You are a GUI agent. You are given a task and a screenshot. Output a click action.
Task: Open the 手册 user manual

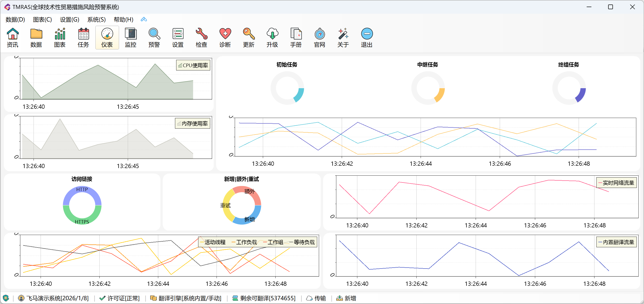(x=296, y=38)
